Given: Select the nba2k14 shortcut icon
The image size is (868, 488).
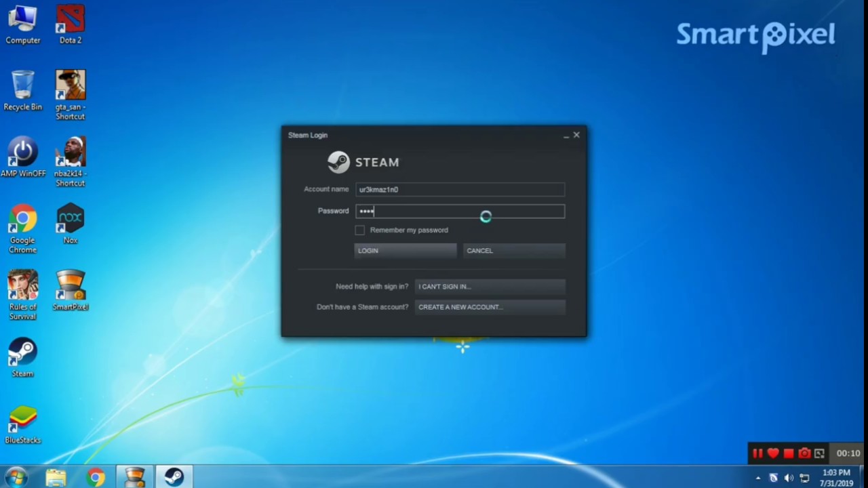Looking at the screenshot, I should coord(71,162).
